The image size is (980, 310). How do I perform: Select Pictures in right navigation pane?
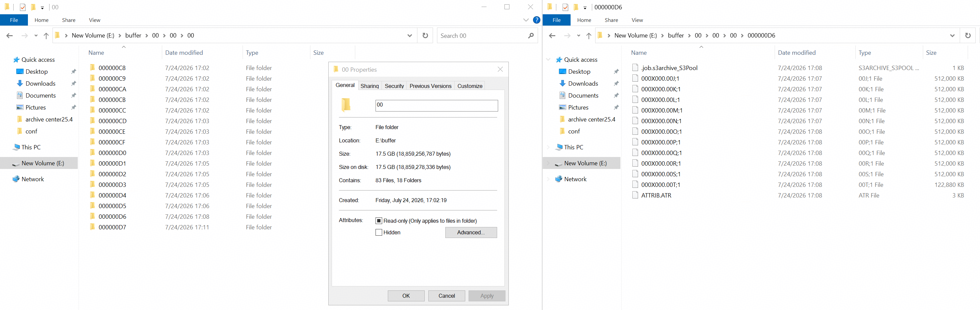coord(578,107)
